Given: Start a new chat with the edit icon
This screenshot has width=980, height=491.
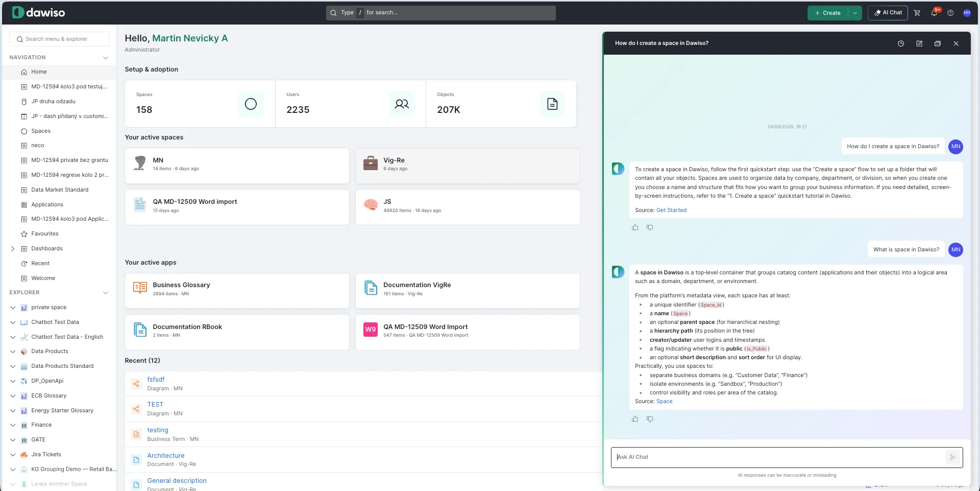Looking at the screenshot, I should click(919, 43).
